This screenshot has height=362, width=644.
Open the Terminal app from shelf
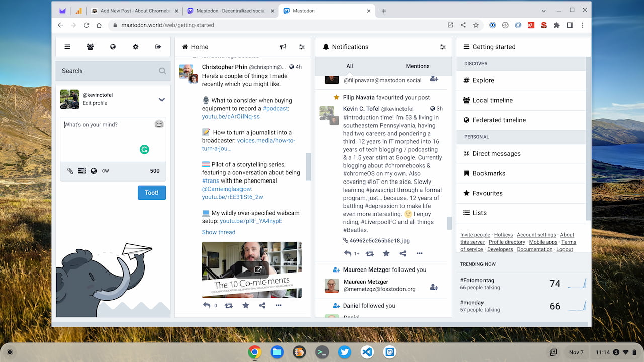tap(322, 352)
